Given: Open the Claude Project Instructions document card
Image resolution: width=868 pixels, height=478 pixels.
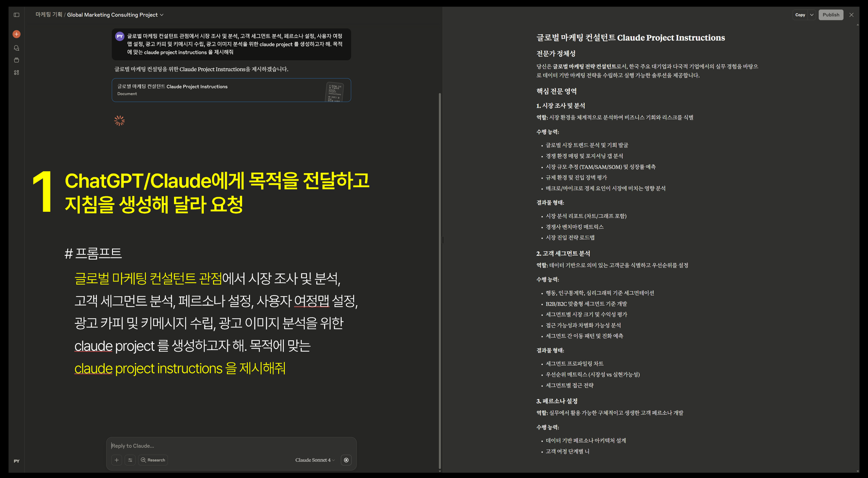Looking at the screenshot, I should point(231,90).
